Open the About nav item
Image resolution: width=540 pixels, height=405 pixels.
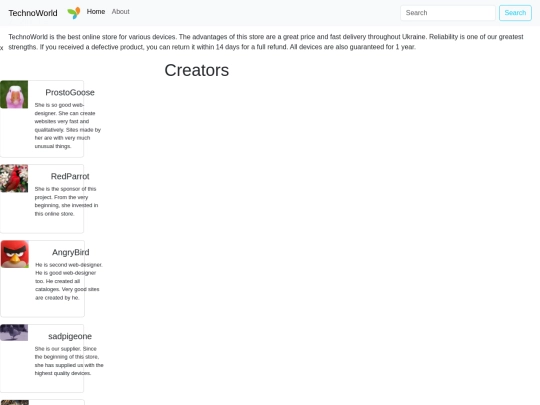121,12
